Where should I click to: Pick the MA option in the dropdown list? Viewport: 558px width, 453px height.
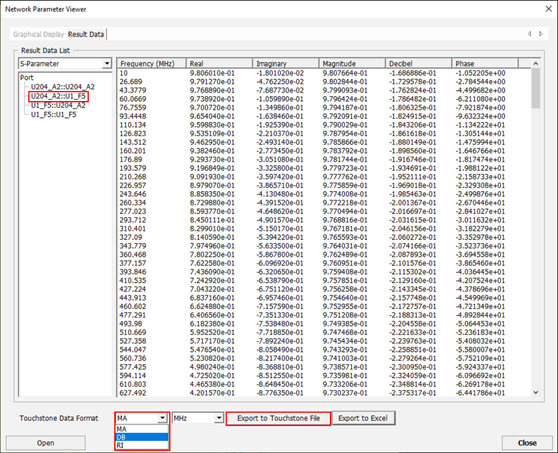(142, 429)
